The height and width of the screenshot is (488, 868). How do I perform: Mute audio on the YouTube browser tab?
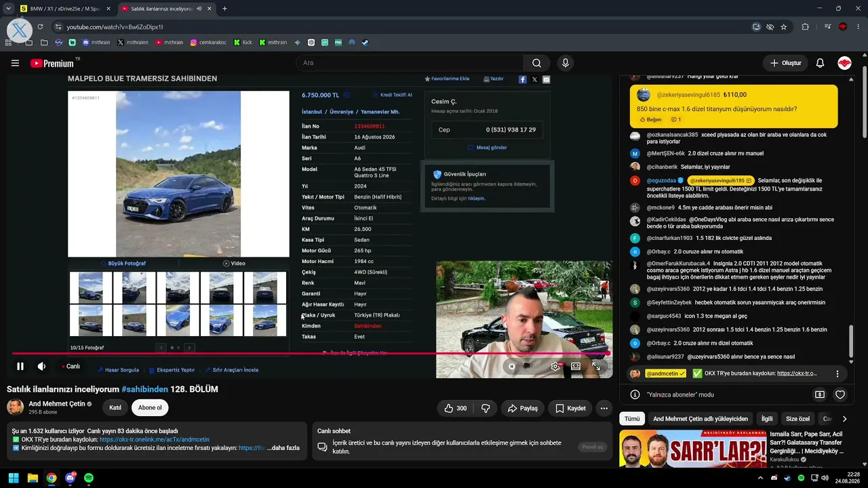[x=199, y=9]
